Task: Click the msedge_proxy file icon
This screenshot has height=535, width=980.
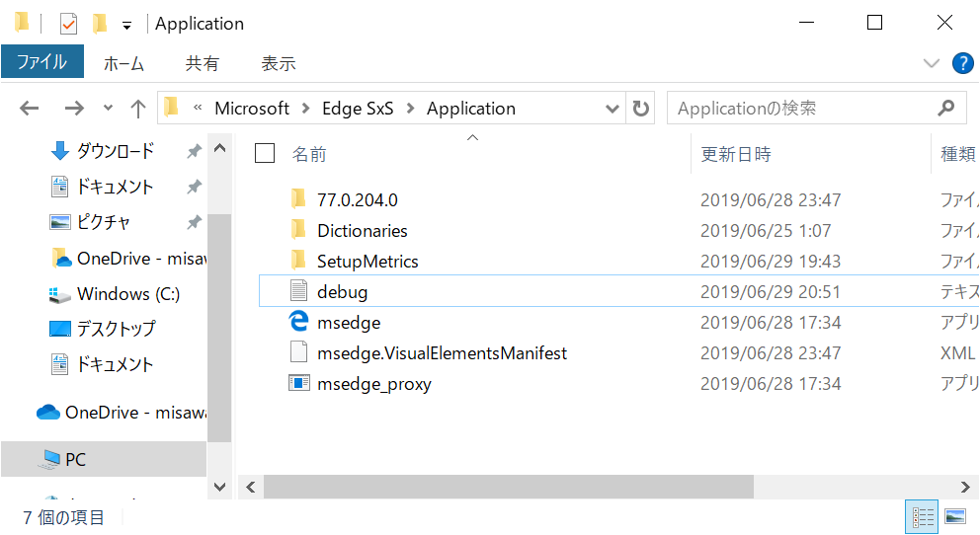Action: coord(298,384)
